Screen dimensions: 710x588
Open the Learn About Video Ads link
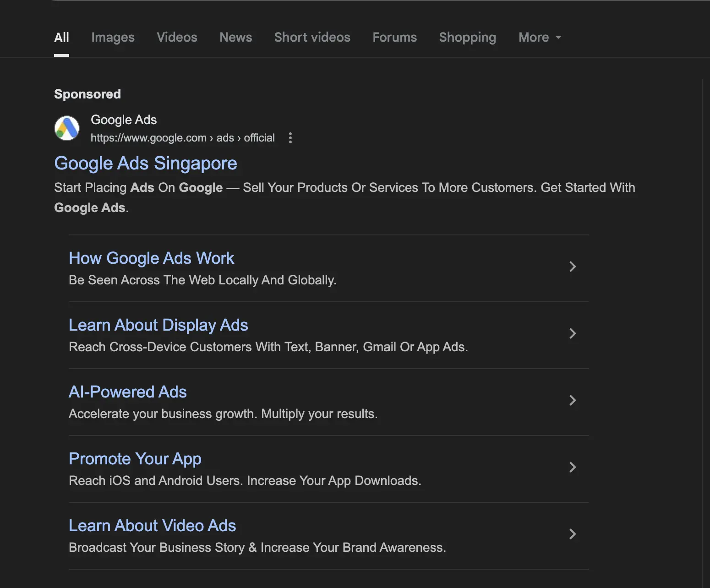tap(152, 526)
